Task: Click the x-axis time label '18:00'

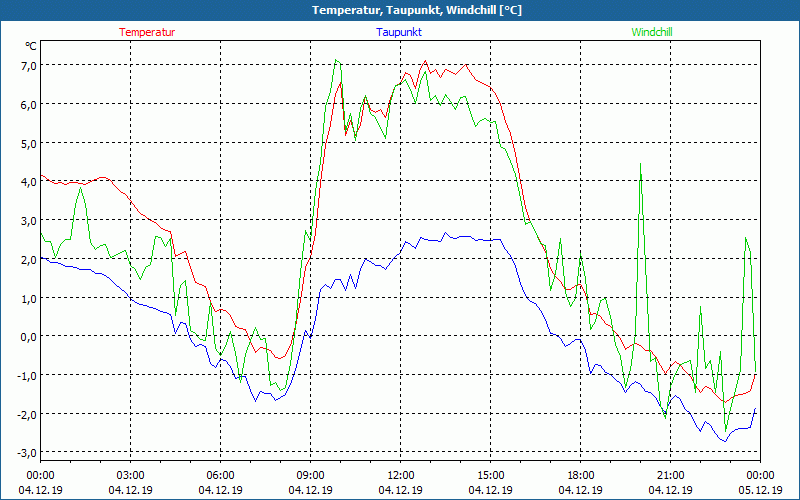Action: click(581, 476)
